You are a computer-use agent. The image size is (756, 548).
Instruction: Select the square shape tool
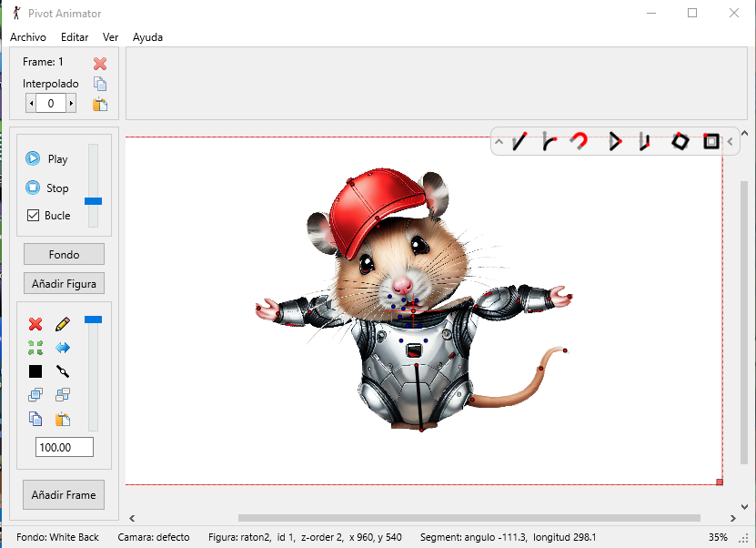point(711,141)
